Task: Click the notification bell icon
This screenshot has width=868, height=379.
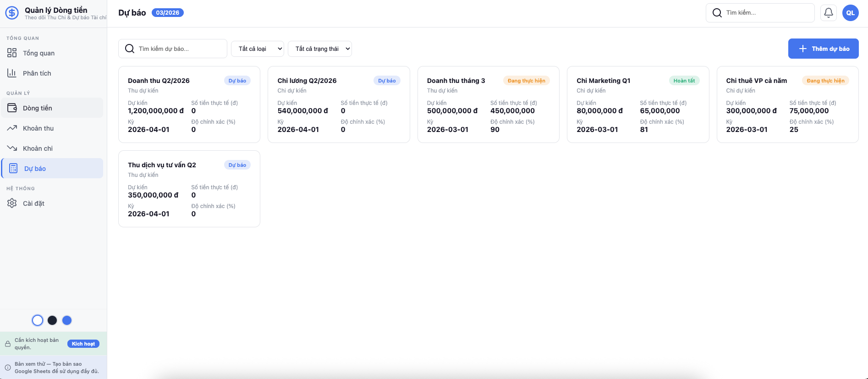Action: tap(829, 13)
